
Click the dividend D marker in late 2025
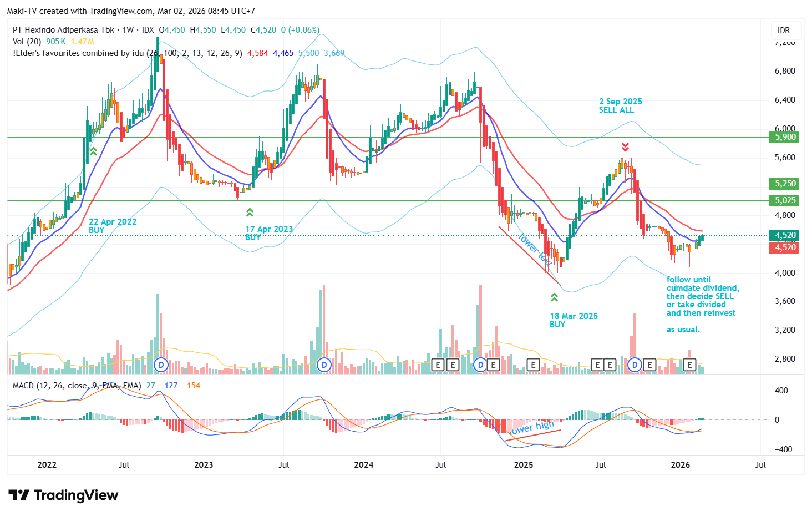click(635, 365)
